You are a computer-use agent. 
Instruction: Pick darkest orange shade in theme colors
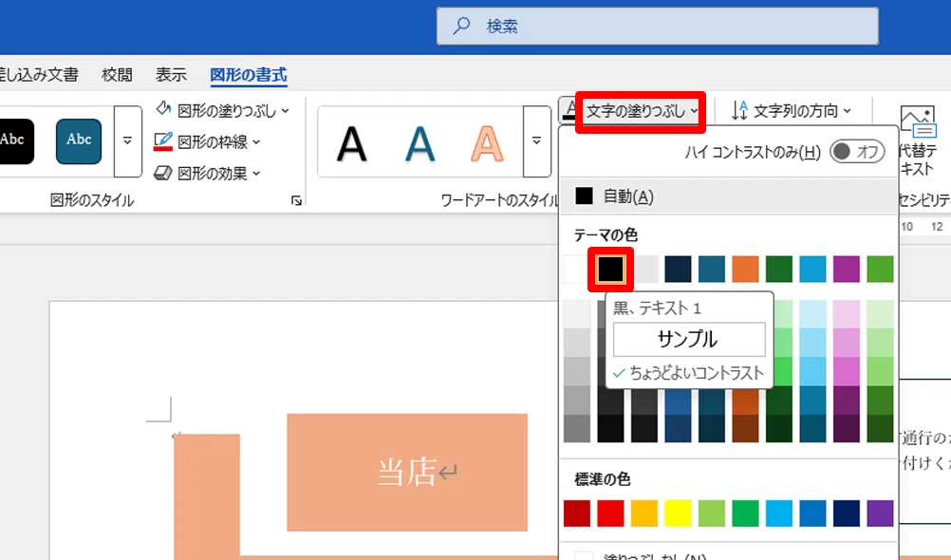745,428
